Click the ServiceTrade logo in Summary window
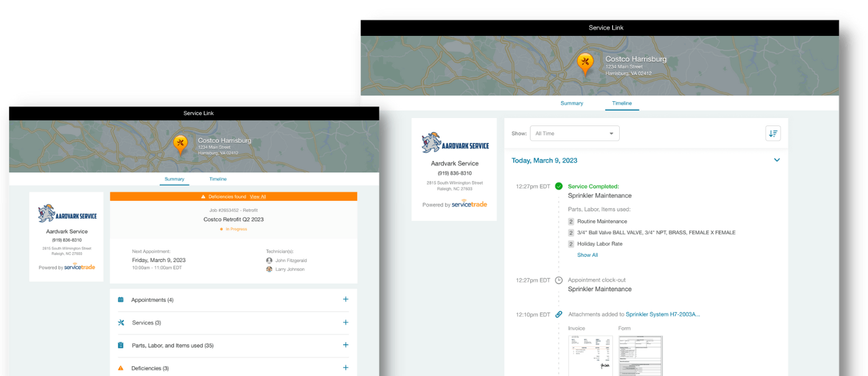Screen dimensions: 868x376 coord(79,267)
